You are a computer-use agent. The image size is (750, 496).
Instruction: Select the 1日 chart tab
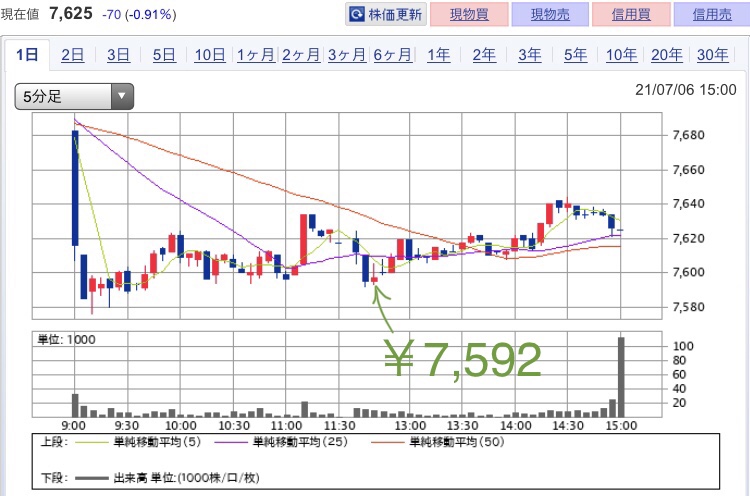coord(27,55)
